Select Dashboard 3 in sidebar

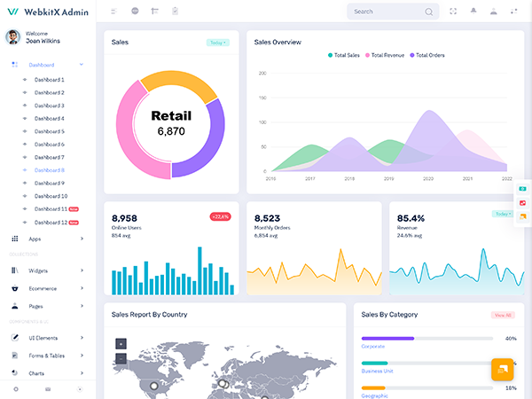(x=49, y=106)
